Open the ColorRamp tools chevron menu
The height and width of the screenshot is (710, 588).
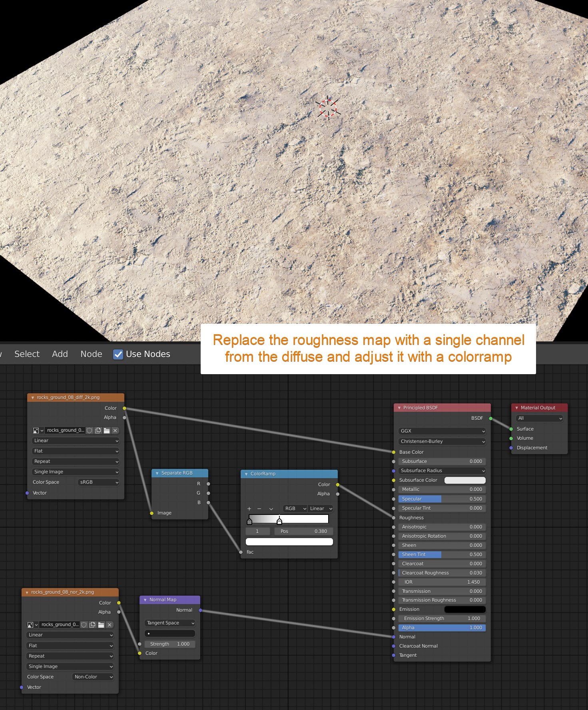tap(271, 509)
